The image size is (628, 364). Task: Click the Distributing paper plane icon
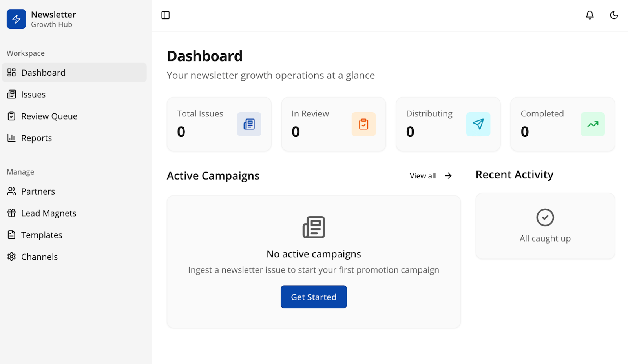[x=478, y=124]
